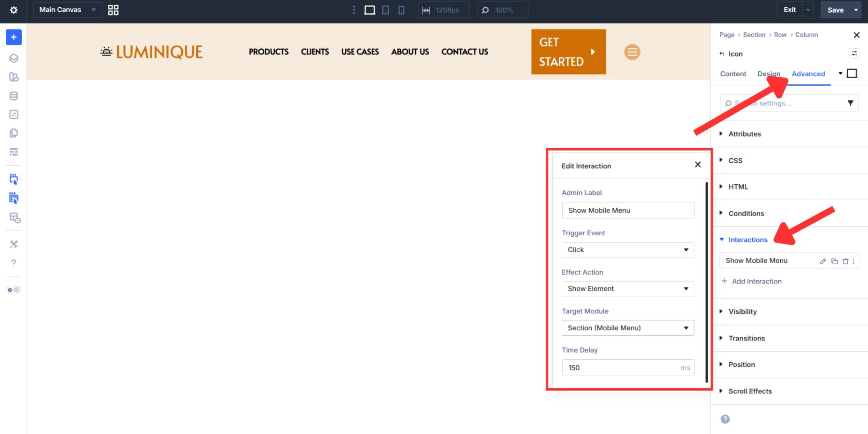
Task: Select the Layers panel icon in left sidebar
Action: (x=14, y=58)
